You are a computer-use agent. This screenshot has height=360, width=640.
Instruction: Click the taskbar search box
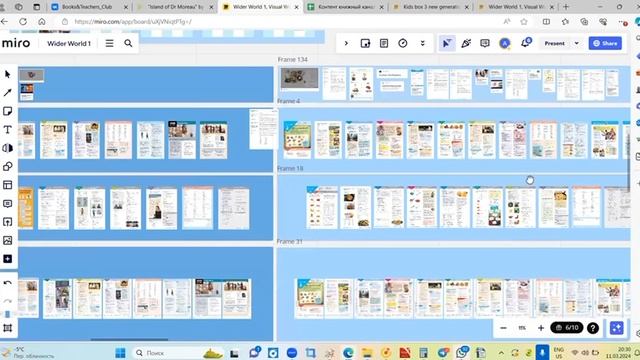point(178,353)
